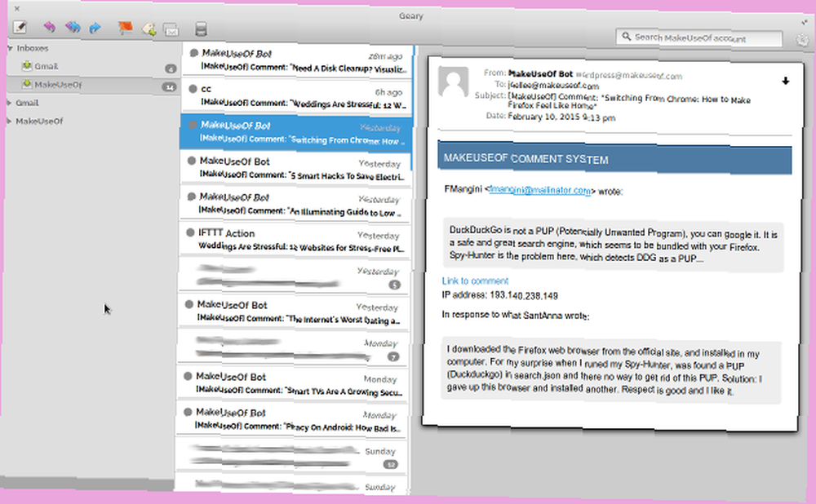This screenshot has height=504, width=816.
Task: Reply to the selected email
Action: pos(50,27)
